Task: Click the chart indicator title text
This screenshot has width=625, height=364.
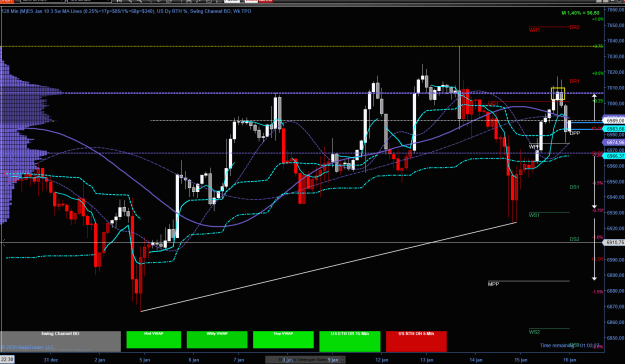Action: (127, 11)
